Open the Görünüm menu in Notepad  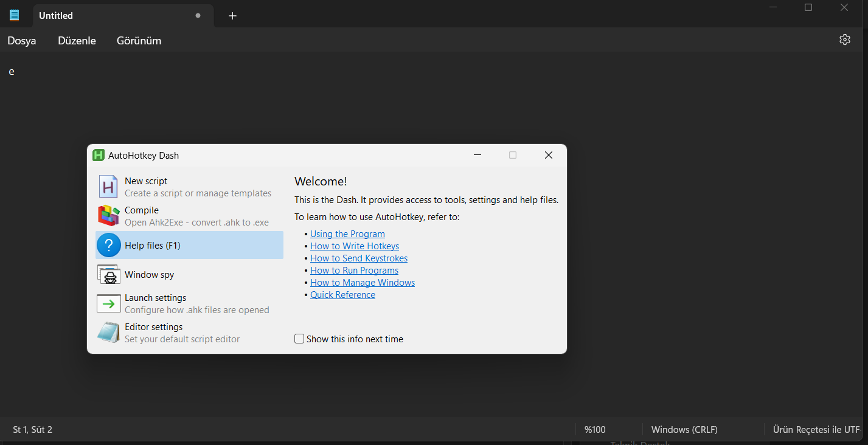click(x=139, y=41)
